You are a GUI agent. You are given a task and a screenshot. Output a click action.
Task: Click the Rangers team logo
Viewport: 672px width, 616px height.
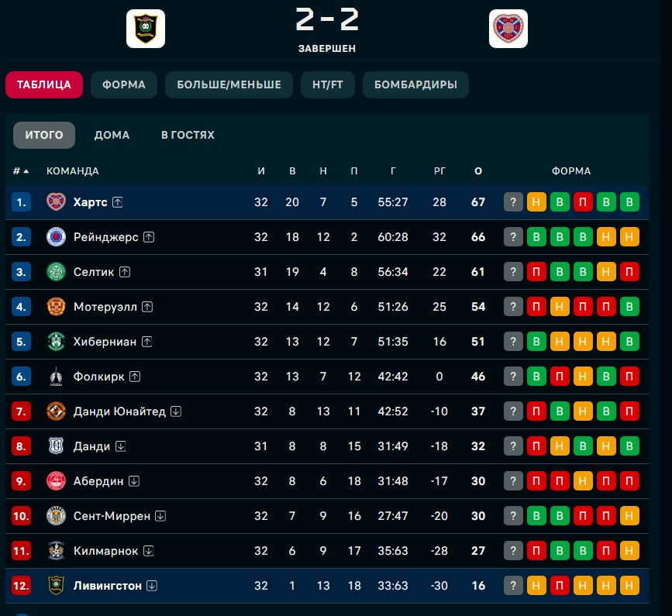coord(57,237)
